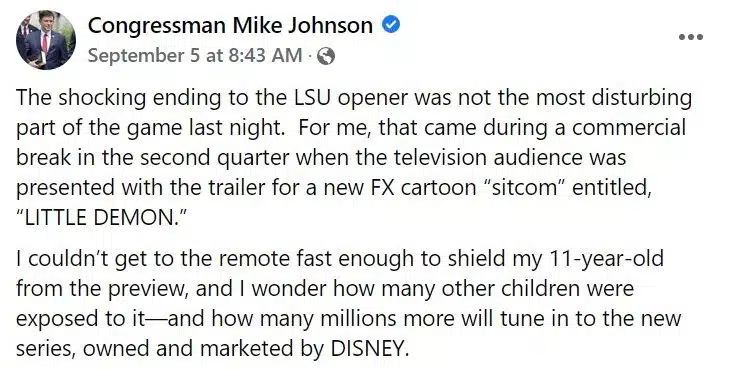The height and width of the screenshot is (370, 740).
Task: Click the blue verified badge checkmark
Action: (391, 25)
